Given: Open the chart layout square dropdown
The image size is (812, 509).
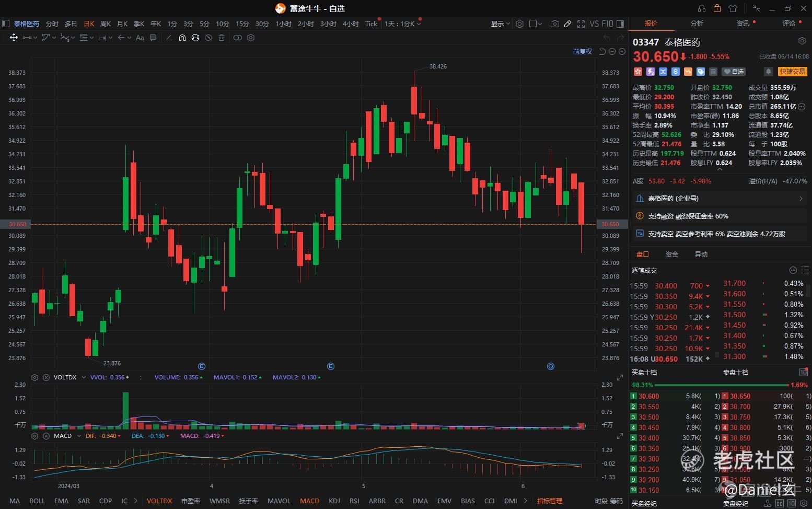Looking at the screenshot, I should click(x=536, y=24).
